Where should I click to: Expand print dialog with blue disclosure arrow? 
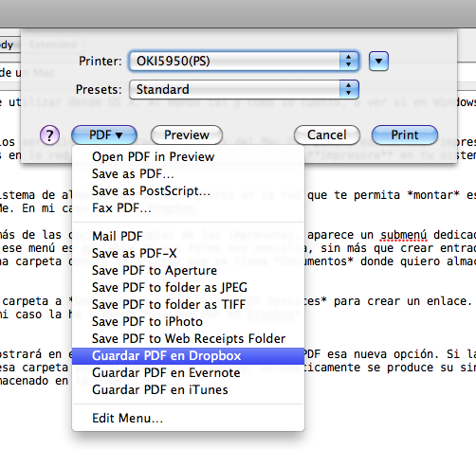point(378,61)
